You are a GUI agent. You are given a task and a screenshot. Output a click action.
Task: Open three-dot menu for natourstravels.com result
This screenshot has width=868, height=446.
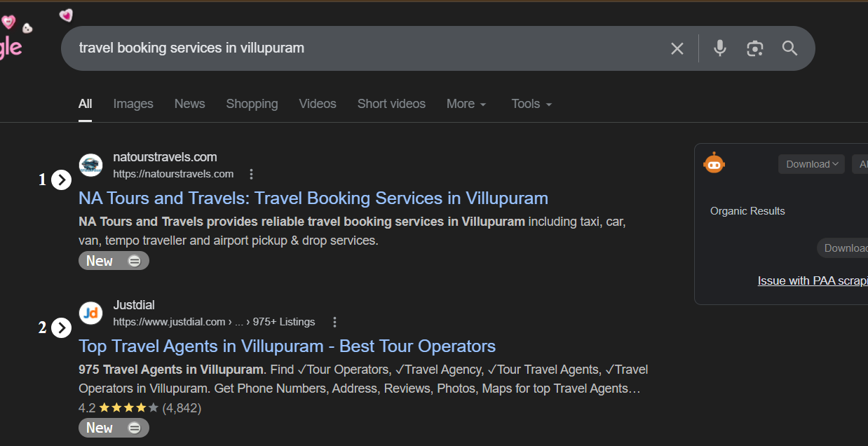click(252, 174)
